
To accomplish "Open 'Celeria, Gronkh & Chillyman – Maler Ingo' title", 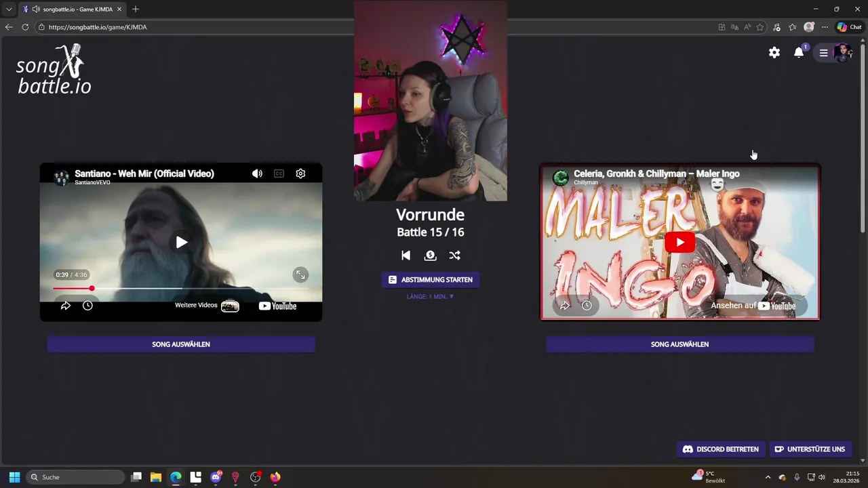I will (x=656, y=174).
